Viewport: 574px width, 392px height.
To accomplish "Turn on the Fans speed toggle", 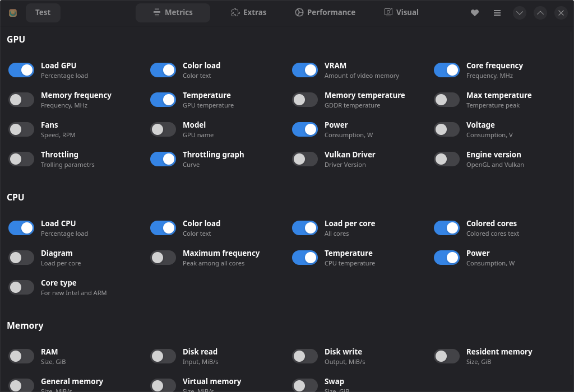I will (21, 129).
